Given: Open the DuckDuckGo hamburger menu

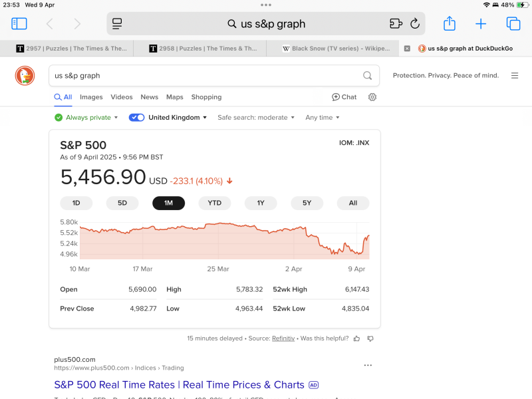Looking at the screenshot, I should point(515,76).
